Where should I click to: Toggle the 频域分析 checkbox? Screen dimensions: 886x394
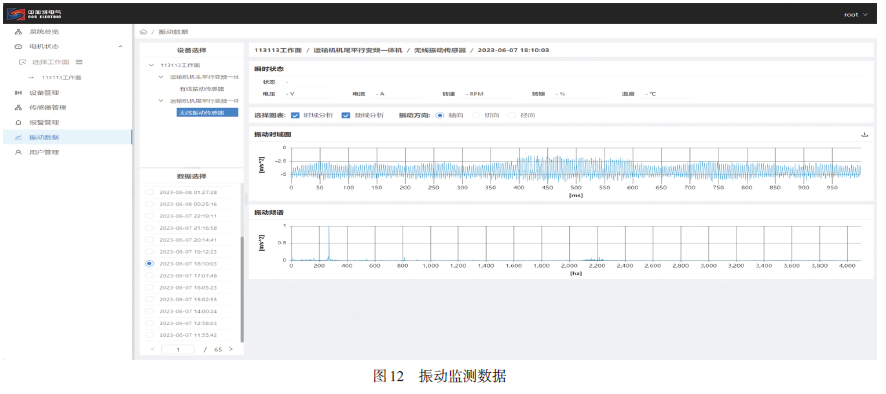[x=346, y=115]
